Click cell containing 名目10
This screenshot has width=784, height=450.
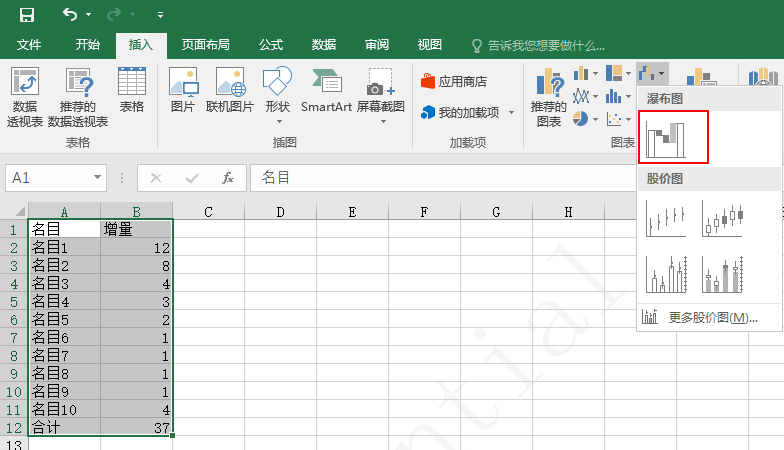[x=64, y=410]
